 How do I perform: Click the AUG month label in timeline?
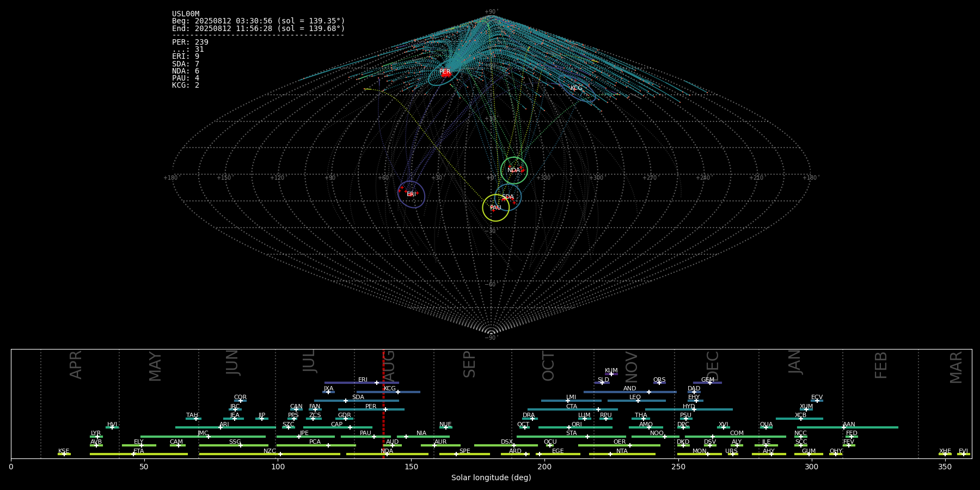(x=389, y=365)
